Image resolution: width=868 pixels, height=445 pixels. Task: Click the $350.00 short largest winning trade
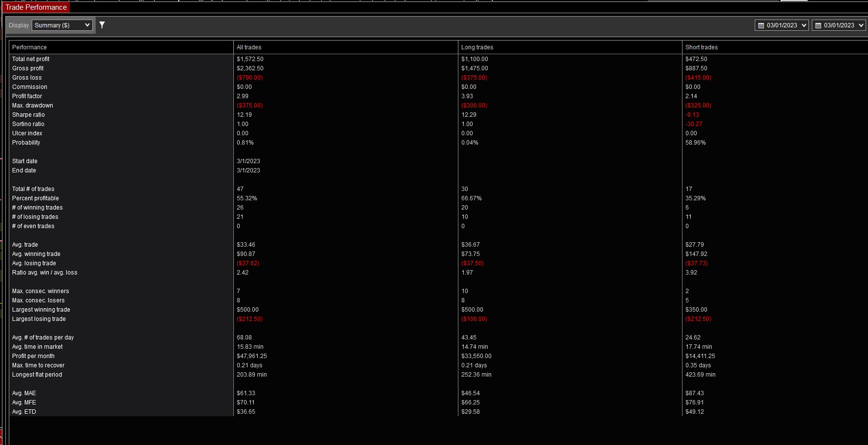[696, 310]
